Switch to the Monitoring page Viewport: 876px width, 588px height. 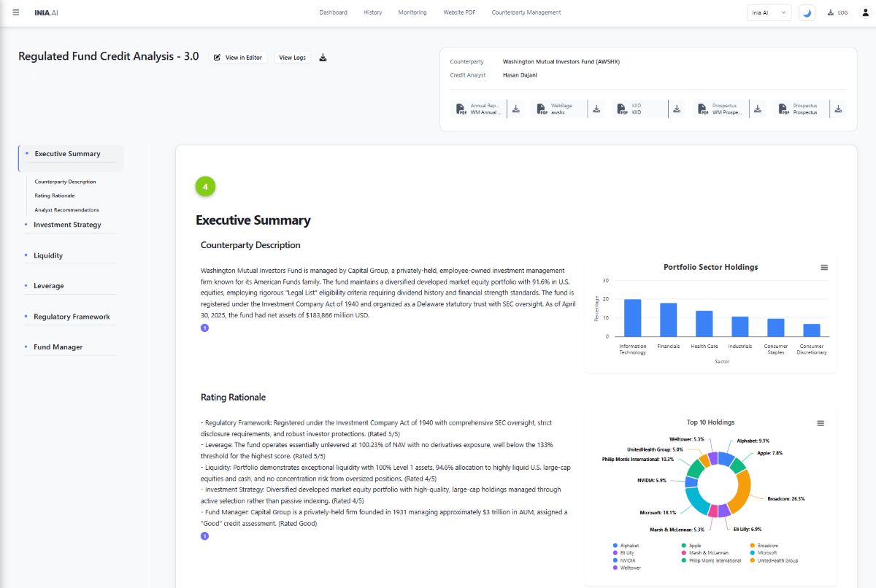[x=412, y=12]
